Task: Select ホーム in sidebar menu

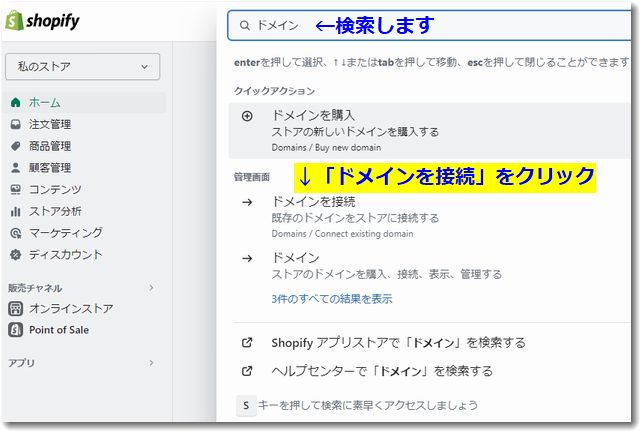Action: pos(44,102)
